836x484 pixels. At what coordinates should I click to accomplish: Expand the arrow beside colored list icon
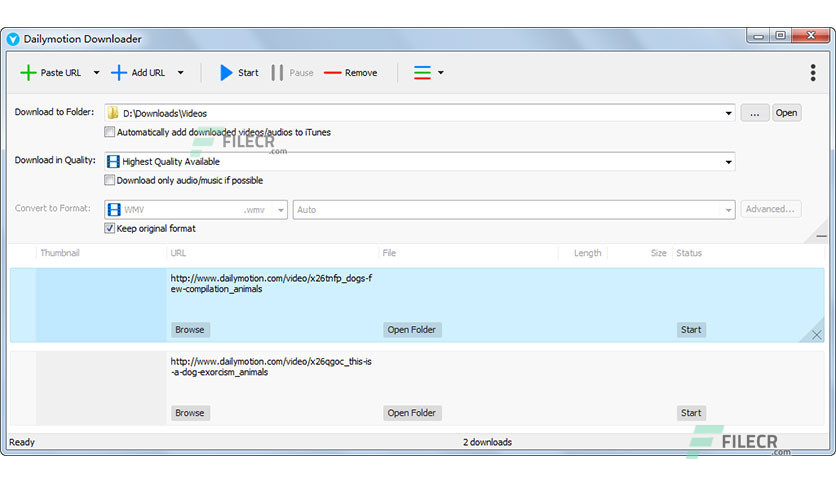tap(441, 72)
